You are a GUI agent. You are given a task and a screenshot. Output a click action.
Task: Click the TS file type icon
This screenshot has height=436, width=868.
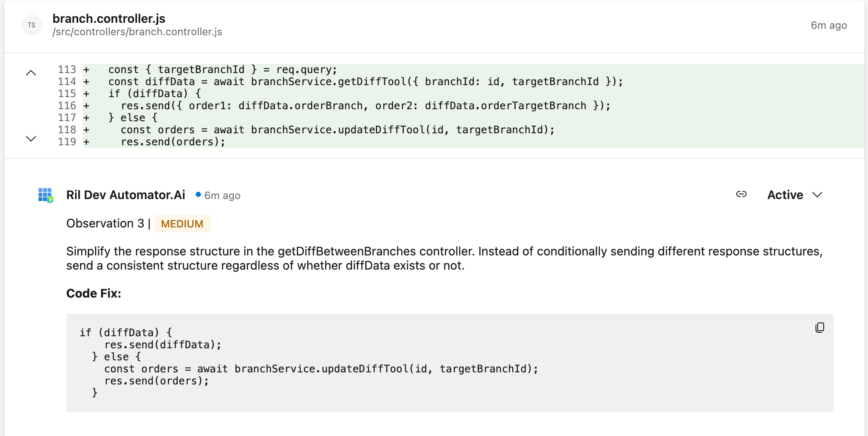click(31, 25)
